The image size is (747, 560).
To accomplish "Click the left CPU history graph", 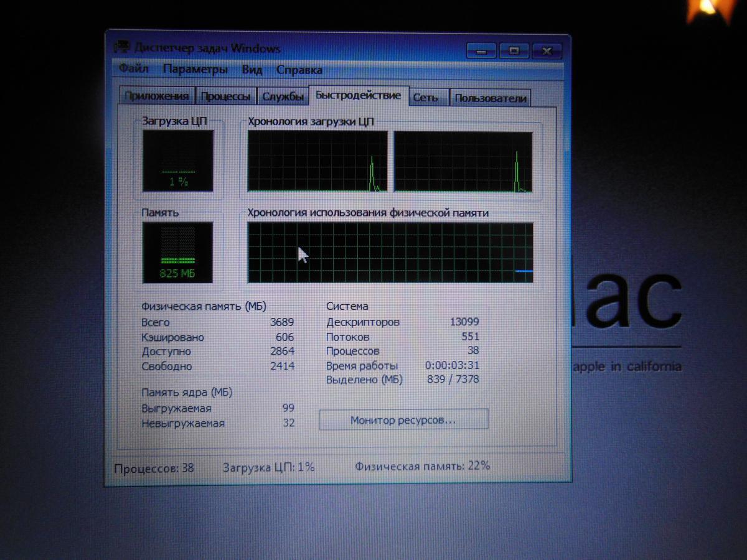I will coord(317,161).
